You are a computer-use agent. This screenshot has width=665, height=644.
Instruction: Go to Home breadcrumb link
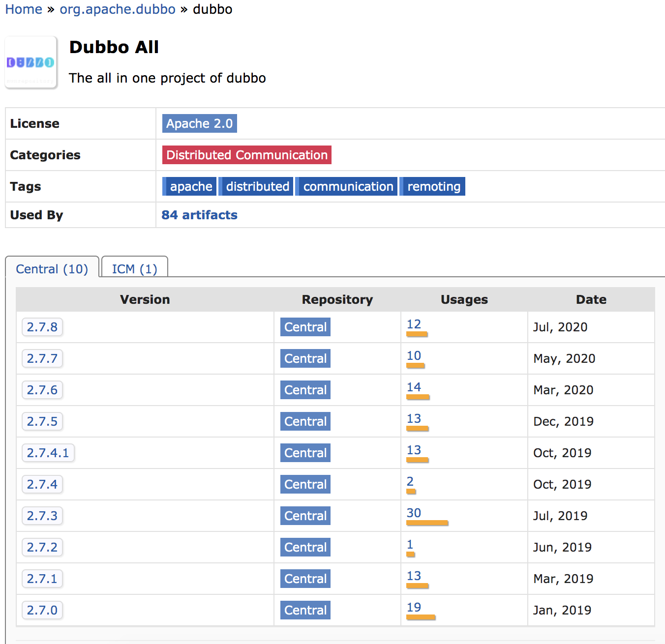point(24,9)
